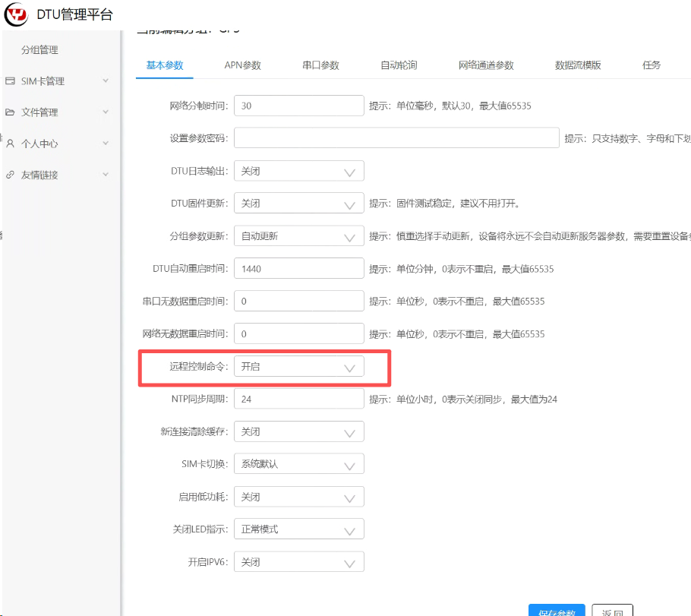Open the 远程控制命令 dropdown
Image resolution: width=691 pixels, height=616 pixels.
(298, 367)
